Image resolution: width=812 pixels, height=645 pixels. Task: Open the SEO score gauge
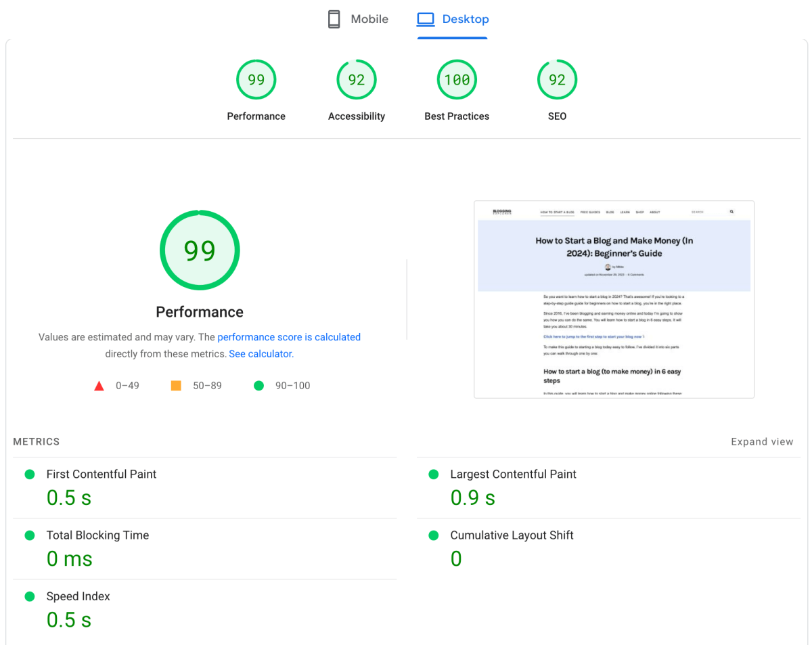click(x=557, y=79)
